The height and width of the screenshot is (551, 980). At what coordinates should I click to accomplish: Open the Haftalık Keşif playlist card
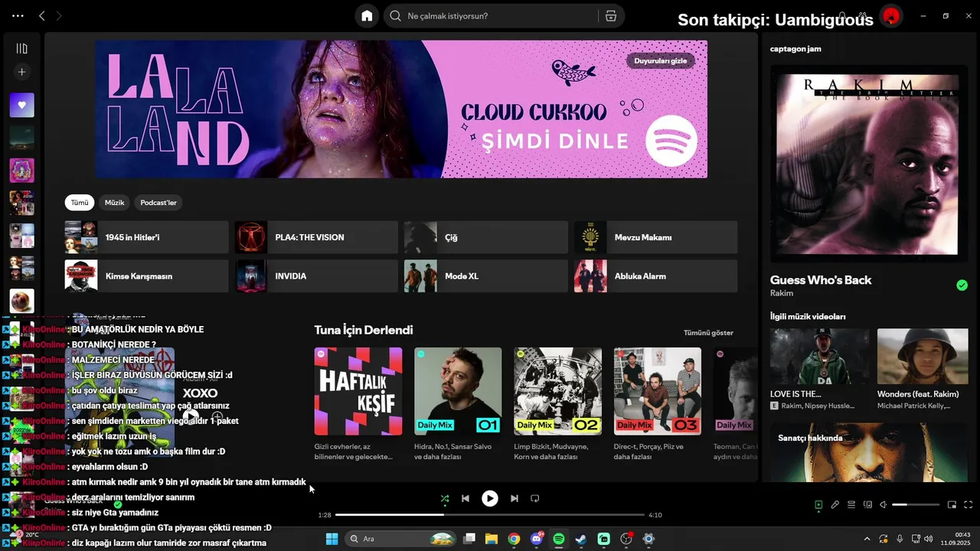[358, 404]
